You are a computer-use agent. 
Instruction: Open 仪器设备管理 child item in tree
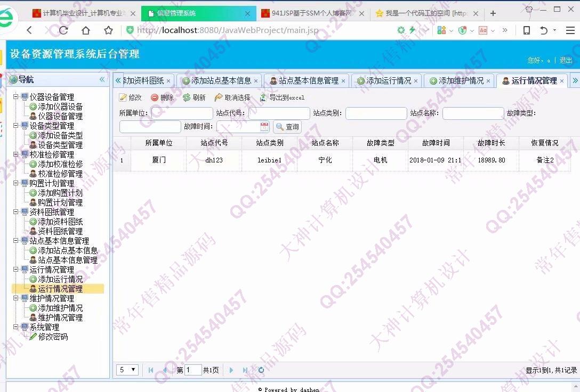[x=60, y=117]
